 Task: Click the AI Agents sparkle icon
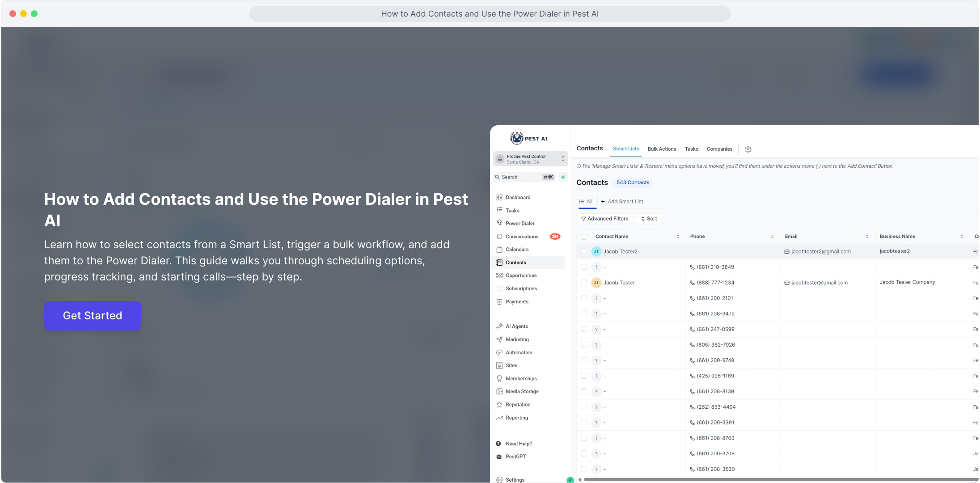499,326
